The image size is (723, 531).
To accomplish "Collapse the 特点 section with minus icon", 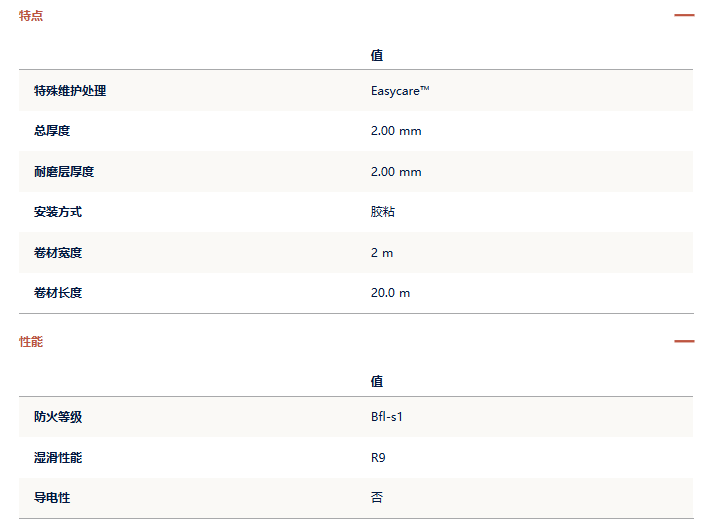I will 684,15.
